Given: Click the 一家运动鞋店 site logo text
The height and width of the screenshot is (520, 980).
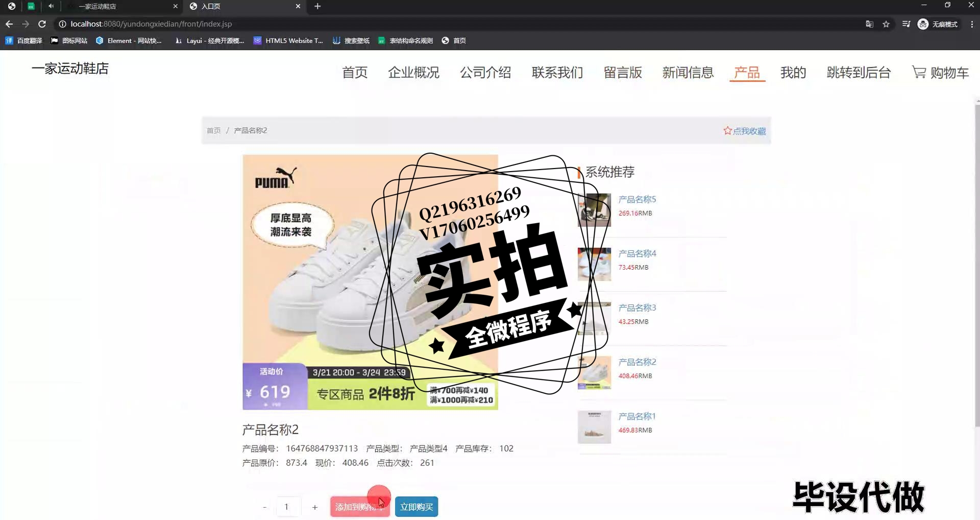Looking at the screenshot, I should pyautogui.click(x=70, y=68).
